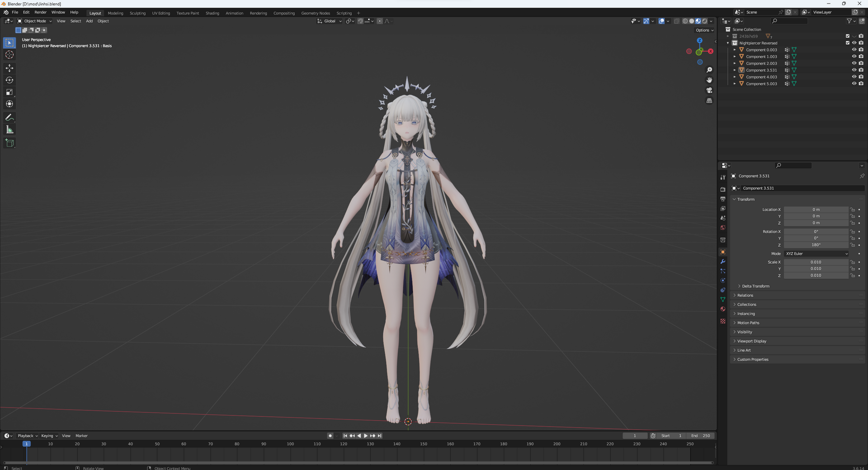Open the File menu

[x=15, y=12]
